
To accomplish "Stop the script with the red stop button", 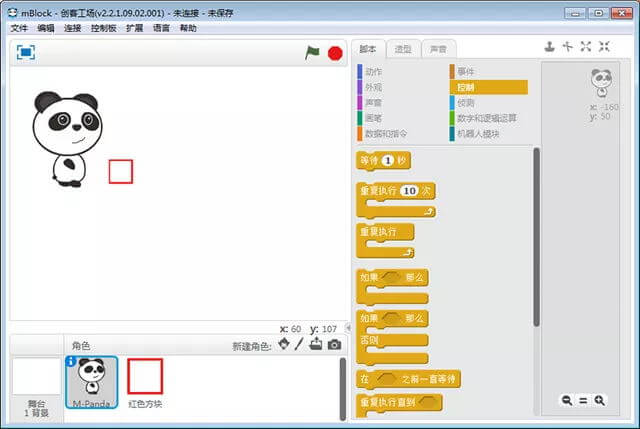I will pos(335,53).
